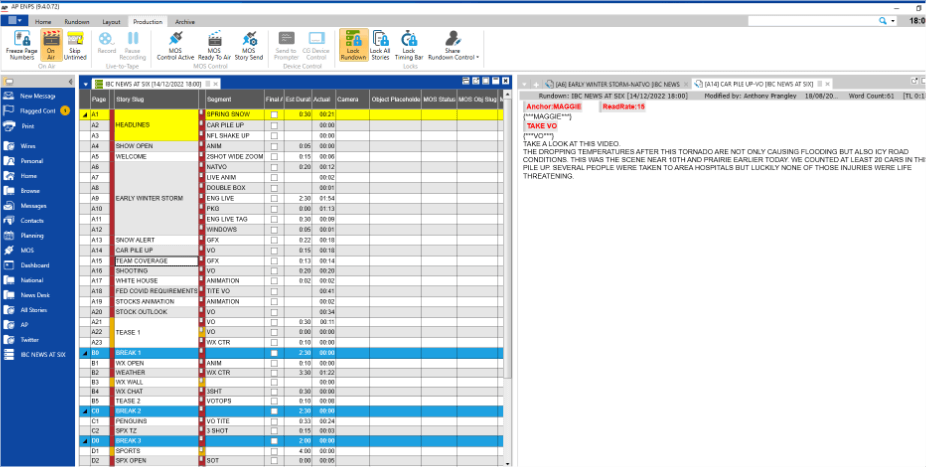The image size is (926, 467).
Task: Click the Lock Timing Bar icon
Action: coord(409,46)
